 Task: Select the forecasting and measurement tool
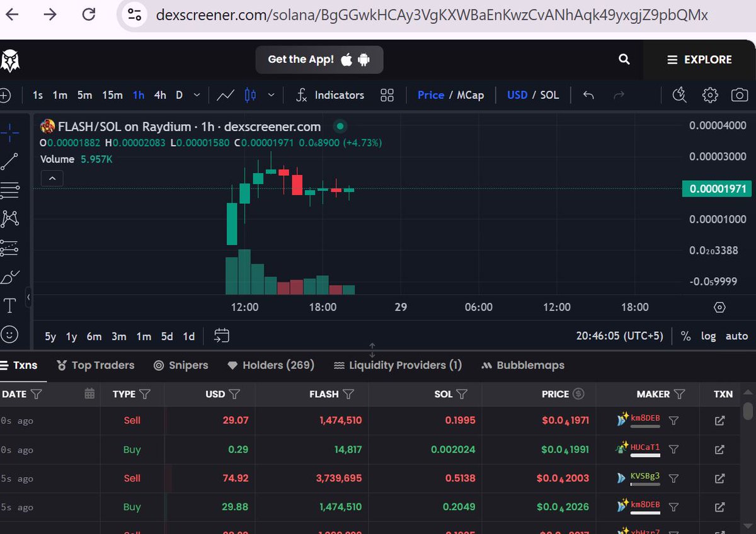(9, 248)
